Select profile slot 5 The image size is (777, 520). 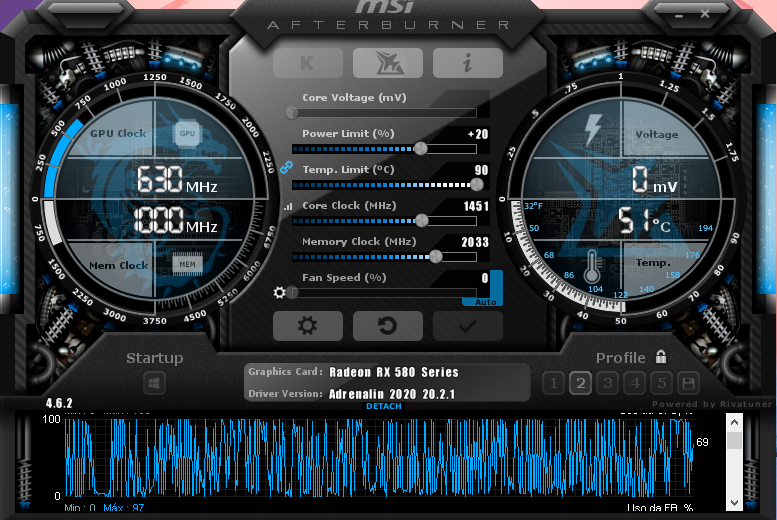662,383
